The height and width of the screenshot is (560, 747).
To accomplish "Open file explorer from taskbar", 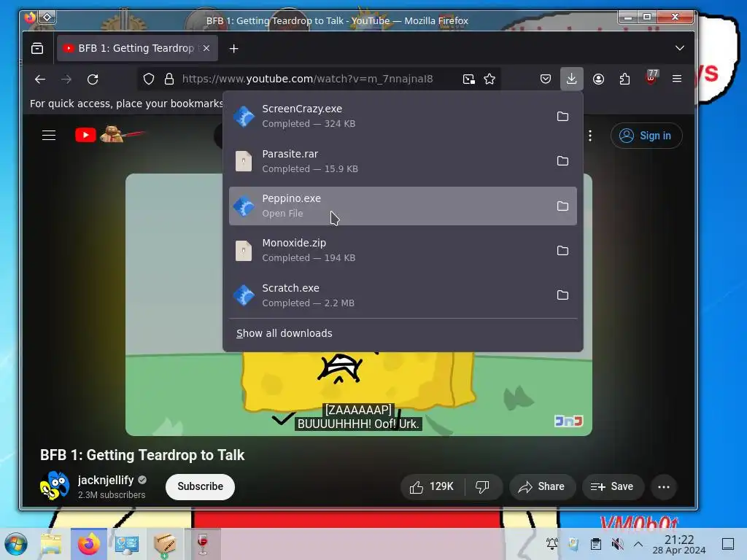I will 51,543.
